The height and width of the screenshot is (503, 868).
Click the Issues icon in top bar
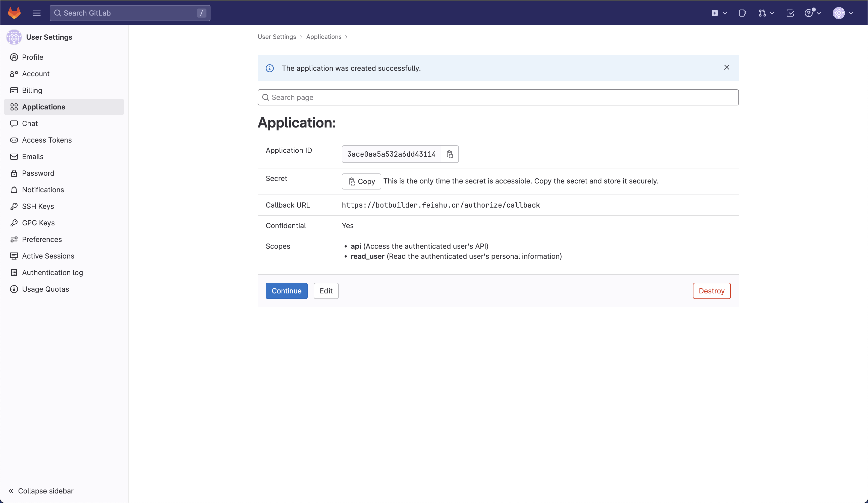coord(742,13)
